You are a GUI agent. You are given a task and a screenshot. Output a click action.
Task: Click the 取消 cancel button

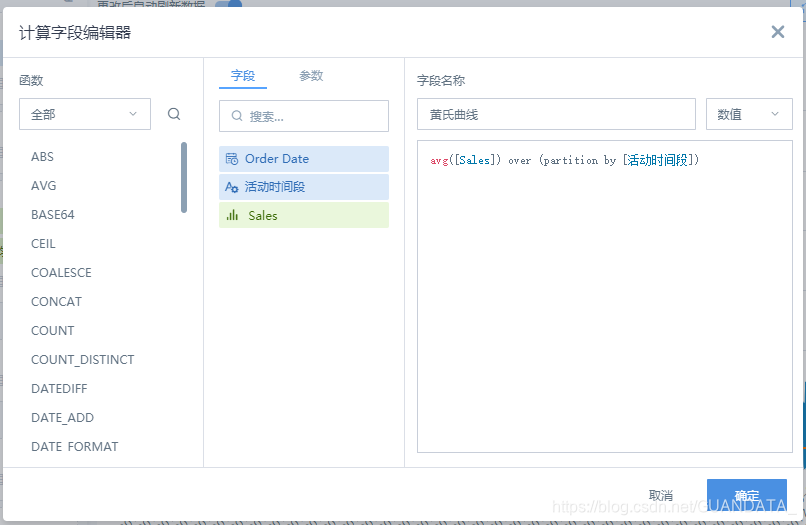click(661, 495)
